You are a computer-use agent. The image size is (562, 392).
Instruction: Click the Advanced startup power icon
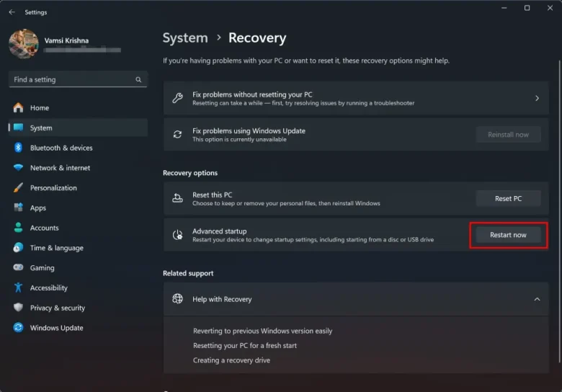click(x=177, y=235)
